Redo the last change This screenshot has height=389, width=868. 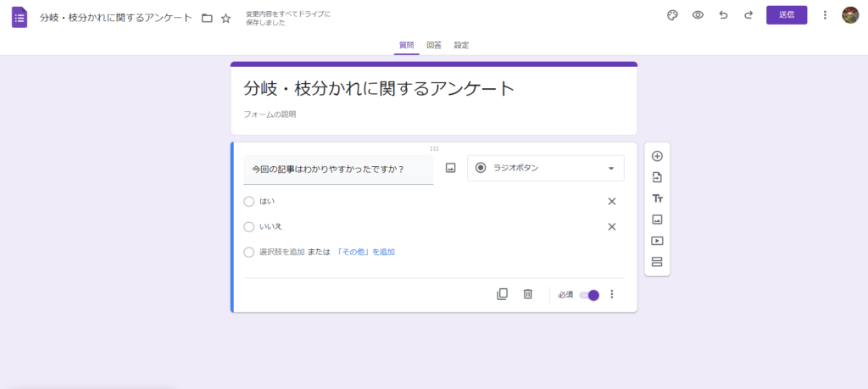tap(748, 15)
